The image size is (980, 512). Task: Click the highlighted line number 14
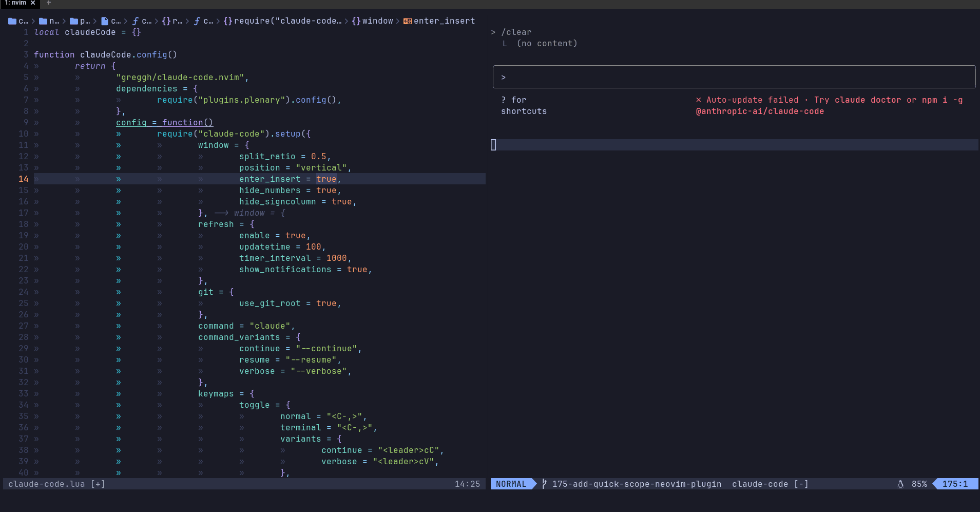tap(24, 179)
